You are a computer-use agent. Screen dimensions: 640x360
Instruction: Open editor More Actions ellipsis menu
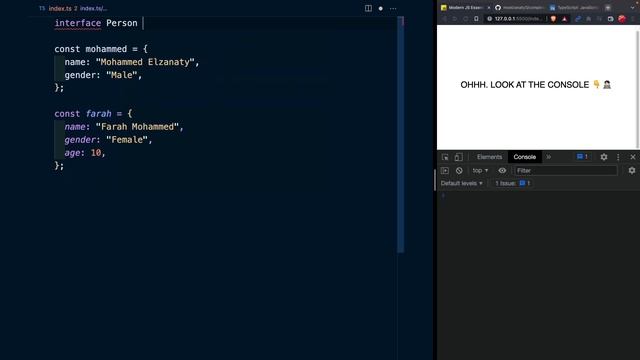tap(393, 8)
